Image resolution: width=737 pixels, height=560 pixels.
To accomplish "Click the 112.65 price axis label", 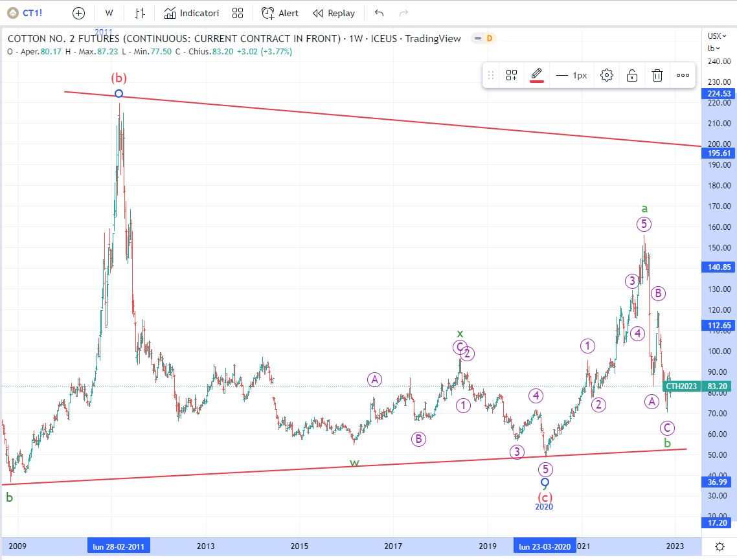I will point(719,325).
